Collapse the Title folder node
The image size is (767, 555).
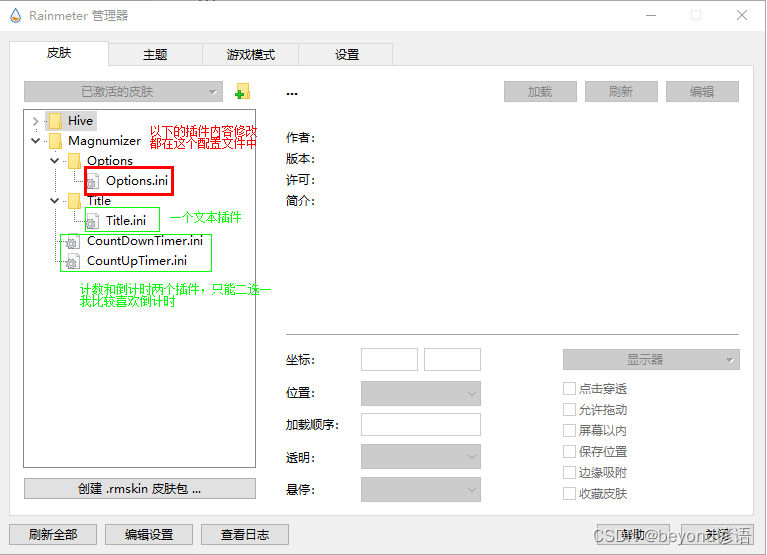tap(54, 200)
